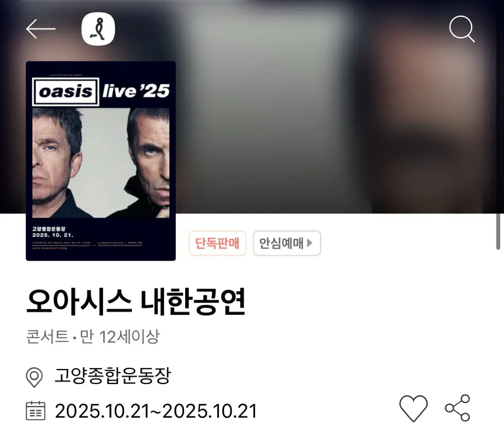
Task: Click the 오아시스 내한공연 title
Action: 136,301
